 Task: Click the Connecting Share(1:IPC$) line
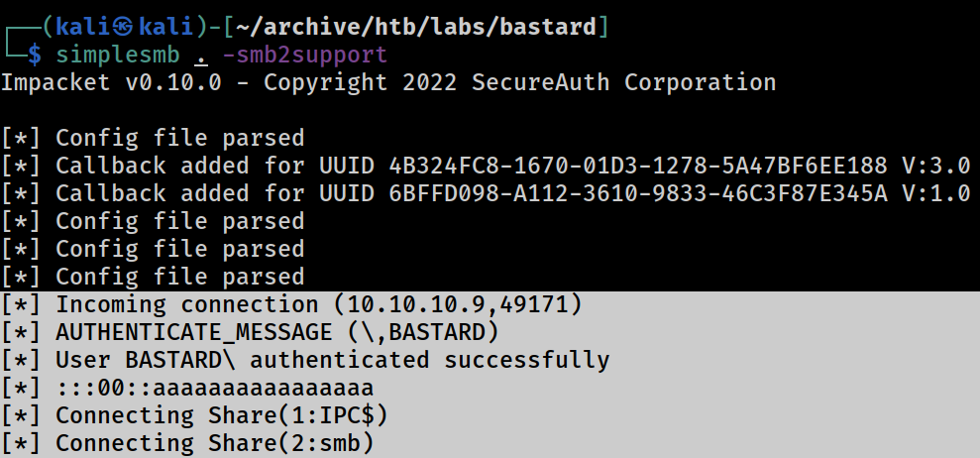pos(194,414)
